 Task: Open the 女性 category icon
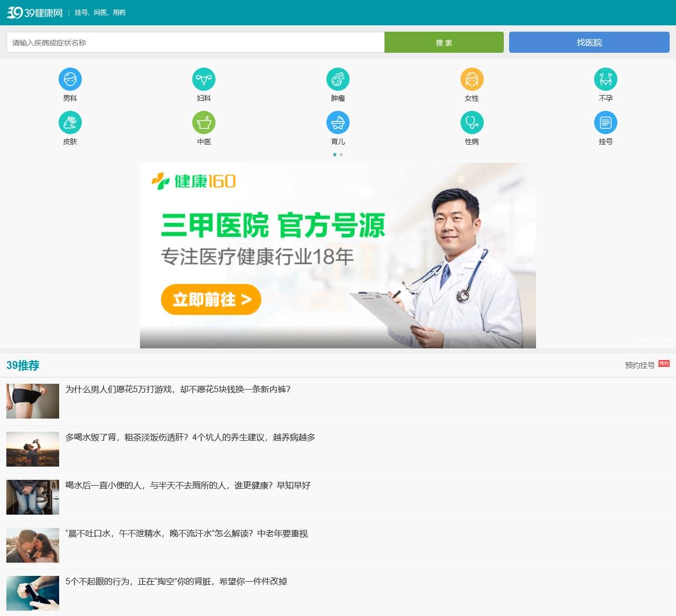click(472, 79)
